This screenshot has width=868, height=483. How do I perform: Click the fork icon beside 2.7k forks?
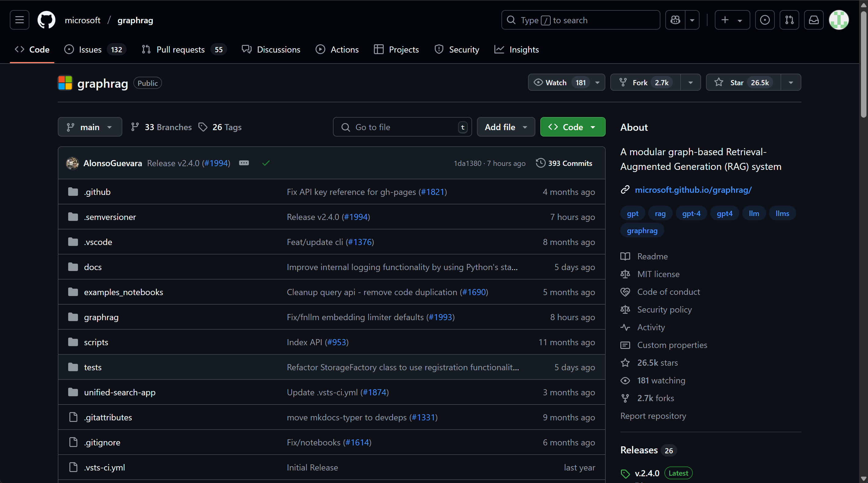625,398
